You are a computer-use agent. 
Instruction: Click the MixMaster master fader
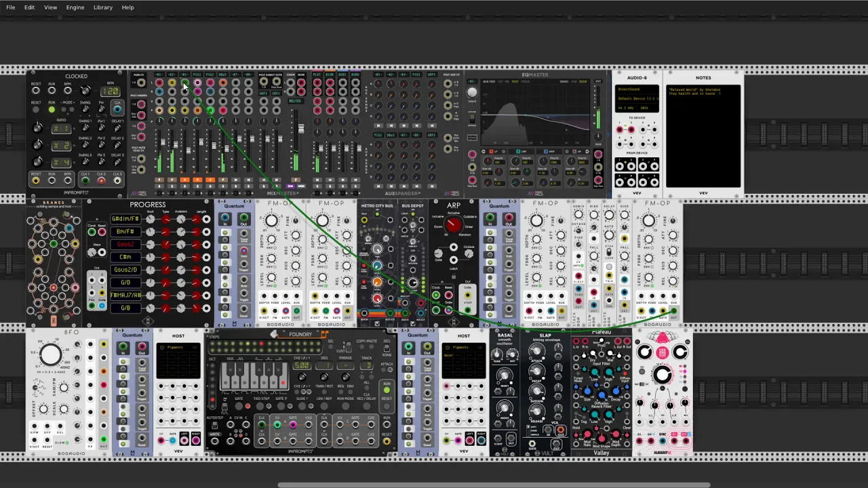click(x=301, y=129)
